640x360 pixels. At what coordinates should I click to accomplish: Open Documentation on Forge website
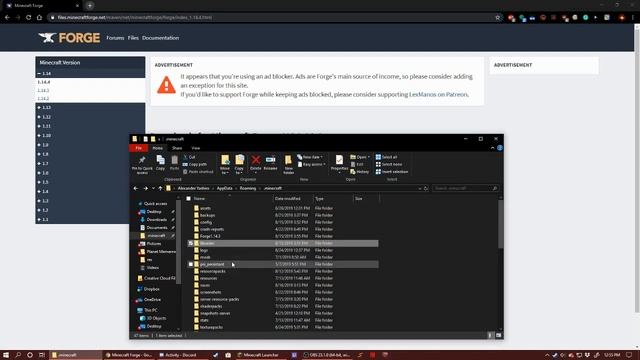[160, 38]
